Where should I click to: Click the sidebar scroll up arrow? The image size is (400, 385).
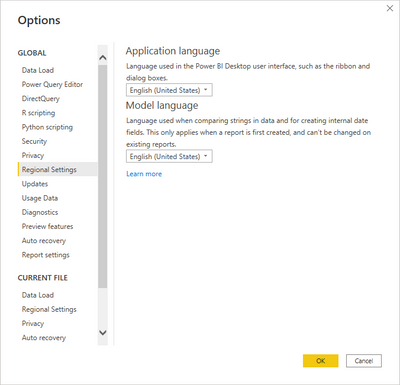(103, 58)
